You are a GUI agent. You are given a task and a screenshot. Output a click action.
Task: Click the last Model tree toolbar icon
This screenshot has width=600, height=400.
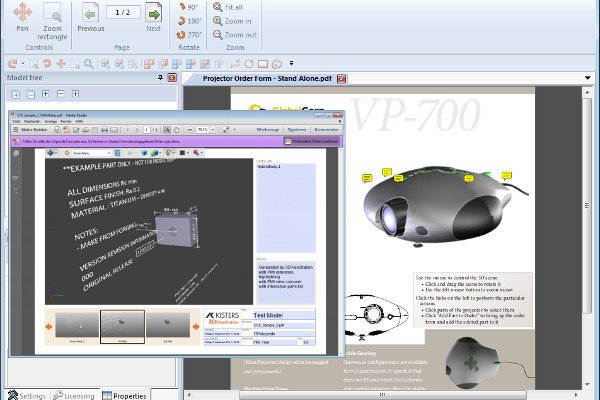[x=75, y=94]
